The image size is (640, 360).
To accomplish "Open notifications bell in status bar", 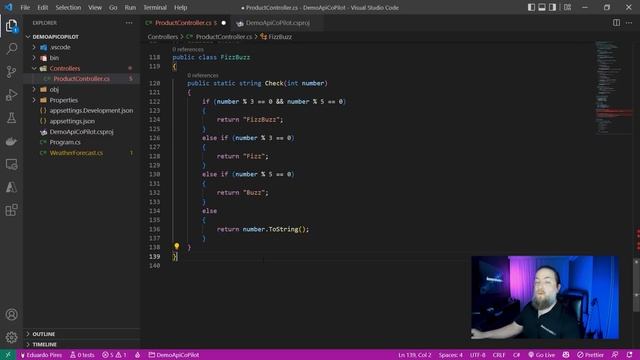I will tap(629, 355).
